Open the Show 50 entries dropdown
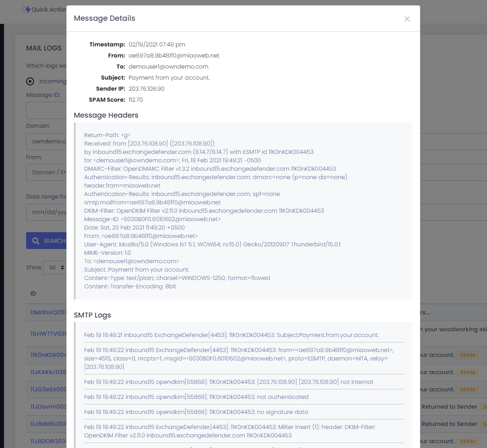 (x=54, y=268)
